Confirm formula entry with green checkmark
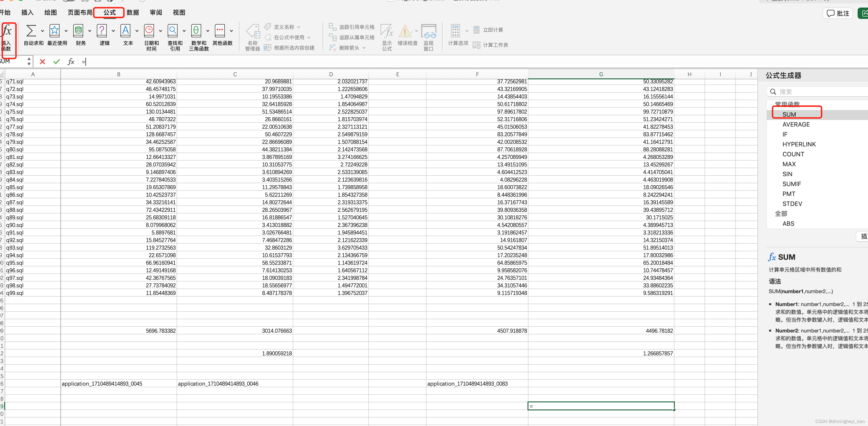This screenshot has width=868, height=426. pos(57,62)
